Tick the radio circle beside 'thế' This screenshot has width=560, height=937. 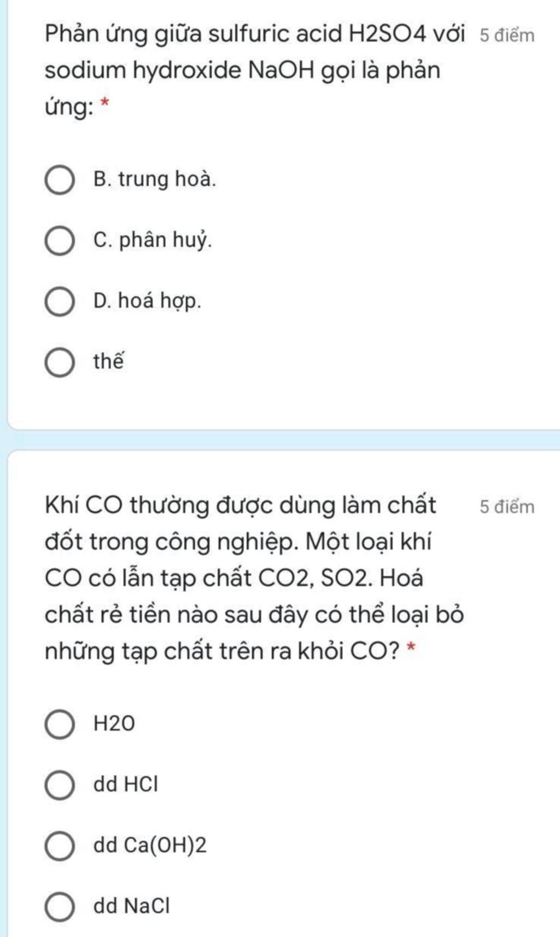coord(60,362)
